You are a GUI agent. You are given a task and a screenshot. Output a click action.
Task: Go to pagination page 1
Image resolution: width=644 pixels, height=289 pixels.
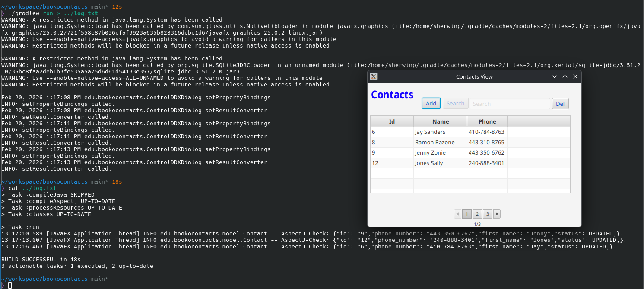point(467,214)
